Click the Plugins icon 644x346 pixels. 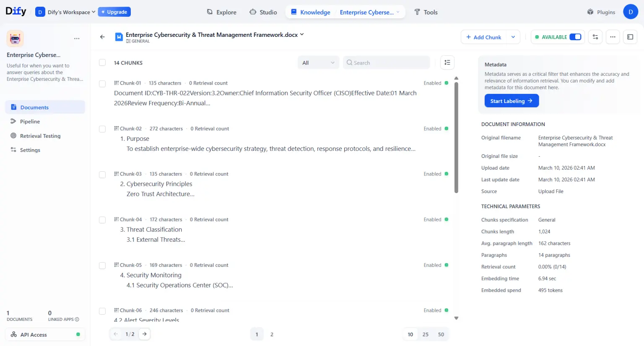click(590, 12)
